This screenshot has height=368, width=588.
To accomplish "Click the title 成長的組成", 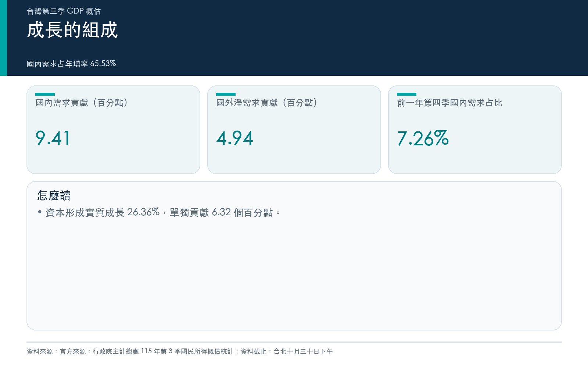I will point(72,30).
